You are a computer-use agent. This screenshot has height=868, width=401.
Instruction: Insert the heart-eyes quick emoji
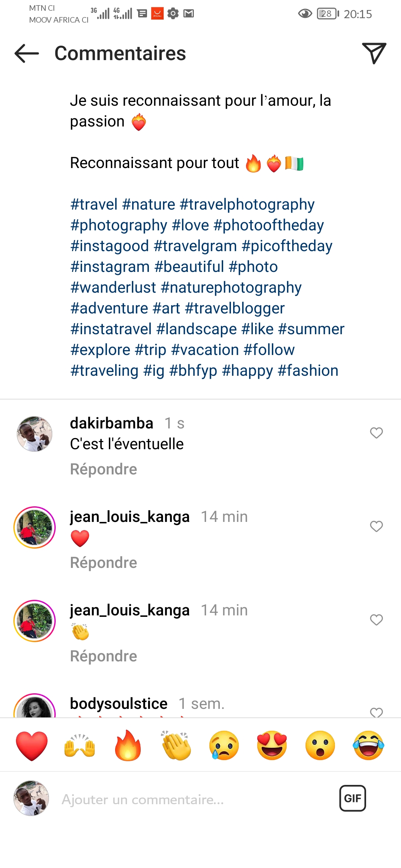pos(272,746)
